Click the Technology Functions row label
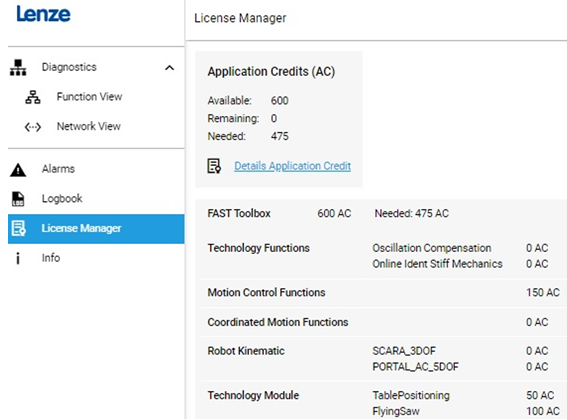This screenshot has width=567, height=420. tap(259, 248)
